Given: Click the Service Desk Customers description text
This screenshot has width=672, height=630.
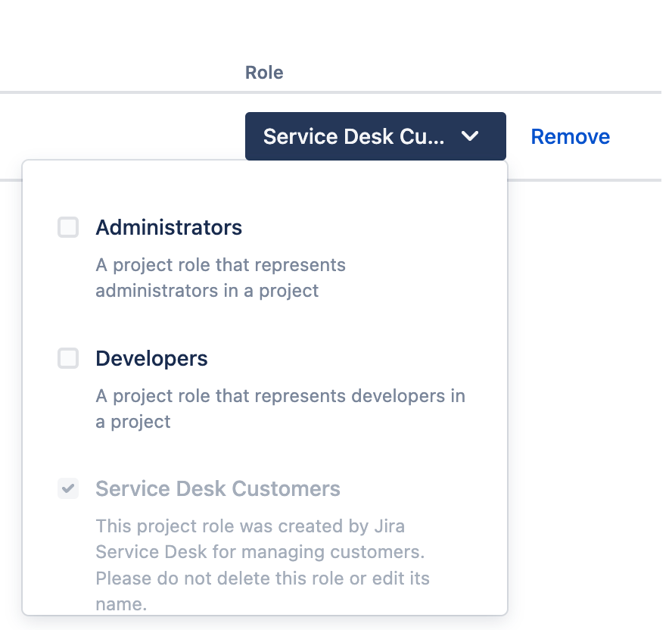Looking at the screenshot, I should [263, 565].
